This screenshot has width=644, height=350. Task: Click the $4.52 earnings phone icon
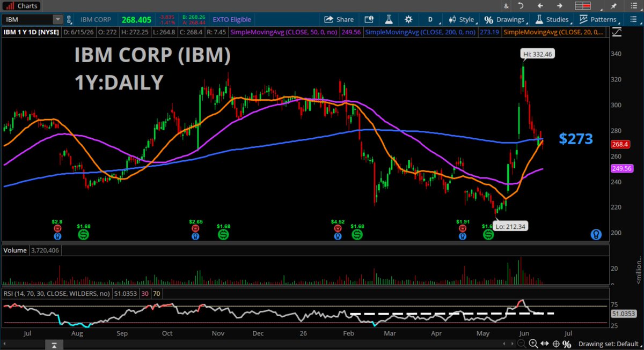tap(338, 228)
